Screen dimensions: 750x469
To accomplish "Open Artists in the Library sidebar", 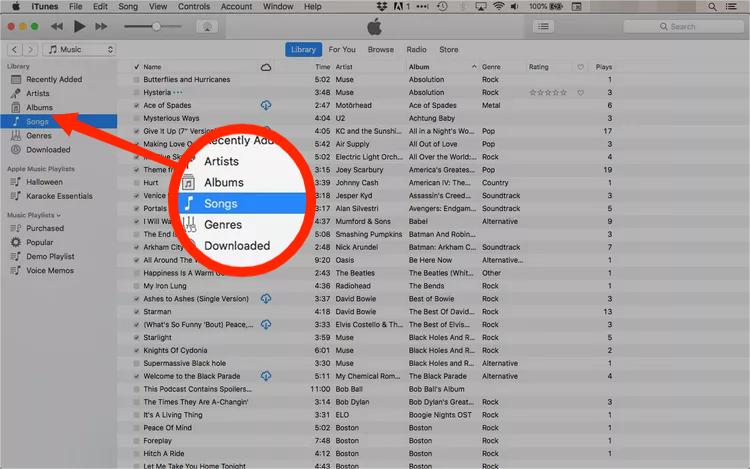I will click(x=37, y=93).
